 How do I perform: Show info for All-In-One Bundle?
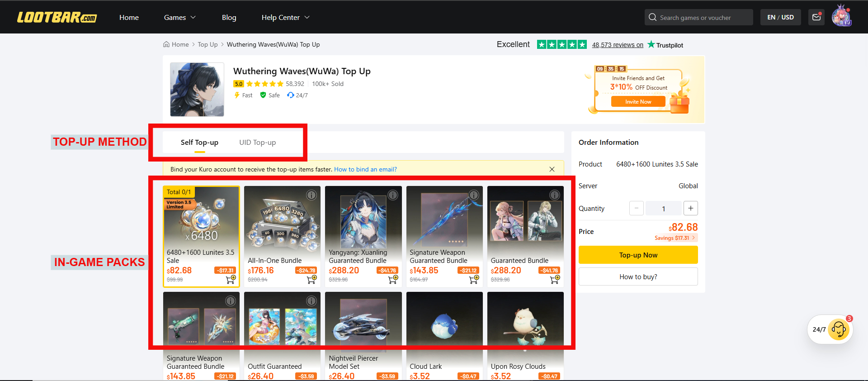[x=311, y=195]
